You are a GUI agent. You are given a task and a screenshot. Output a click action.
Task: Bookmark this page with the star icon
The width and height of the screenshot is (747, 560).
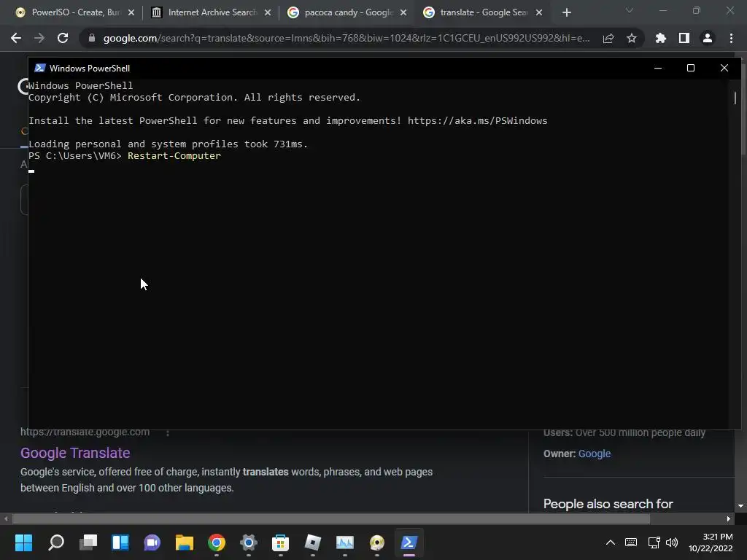632,38
